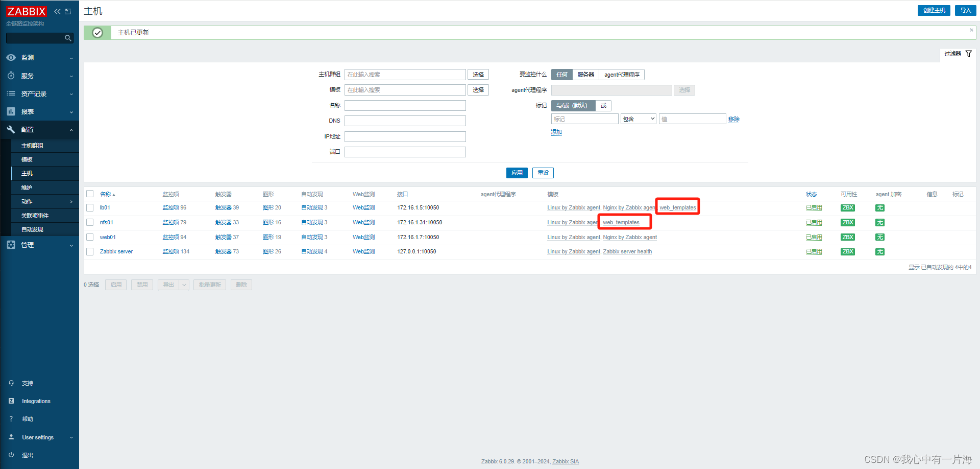Select 任何 under 要监控什么
Screen dimensions: 980x469
point(562,75)
